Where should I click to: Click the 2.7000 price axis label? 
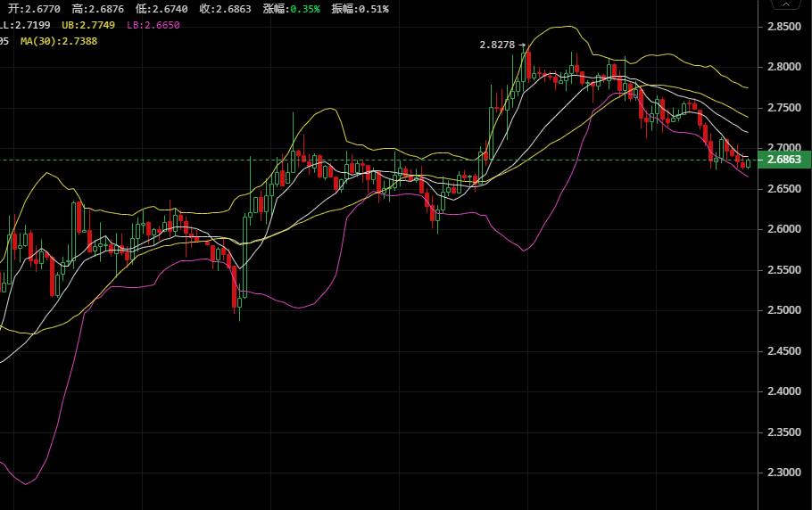click(x=784, y=147)
